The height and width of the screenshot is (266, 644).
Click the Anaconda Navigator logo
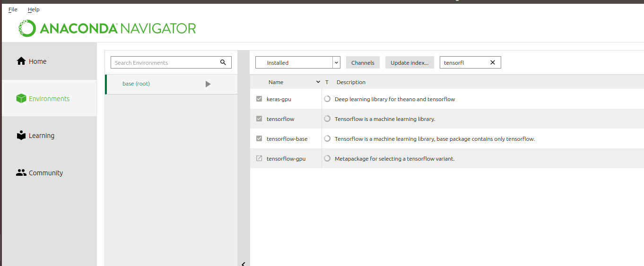(x=107, y=28)
